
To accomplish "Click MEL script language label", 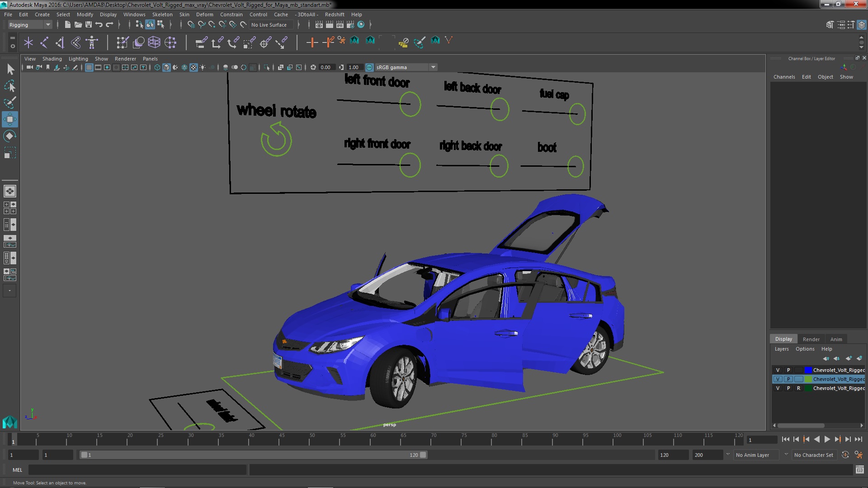I will tap(17, 470).
